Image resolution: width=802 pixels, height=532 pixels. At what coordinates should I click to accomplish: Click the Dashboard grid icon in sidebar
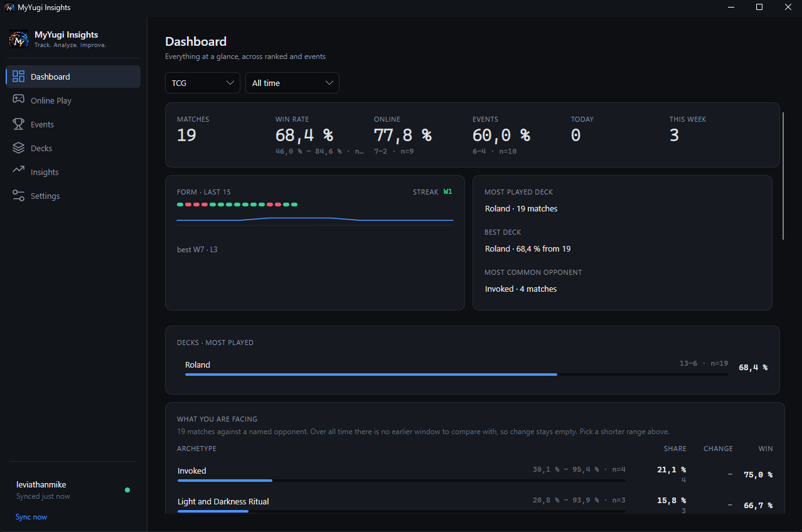click(19, 77)
